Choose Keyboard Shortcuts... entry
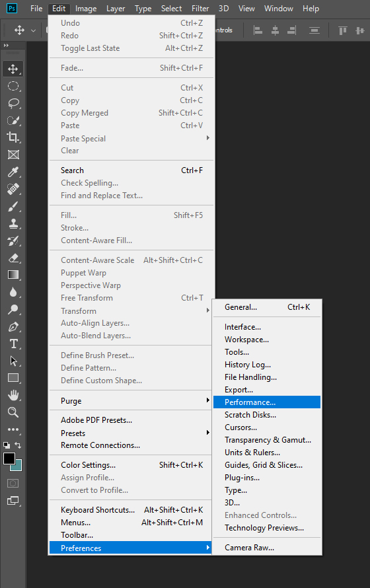The image size is (370, 588). [x=131, y=510]
